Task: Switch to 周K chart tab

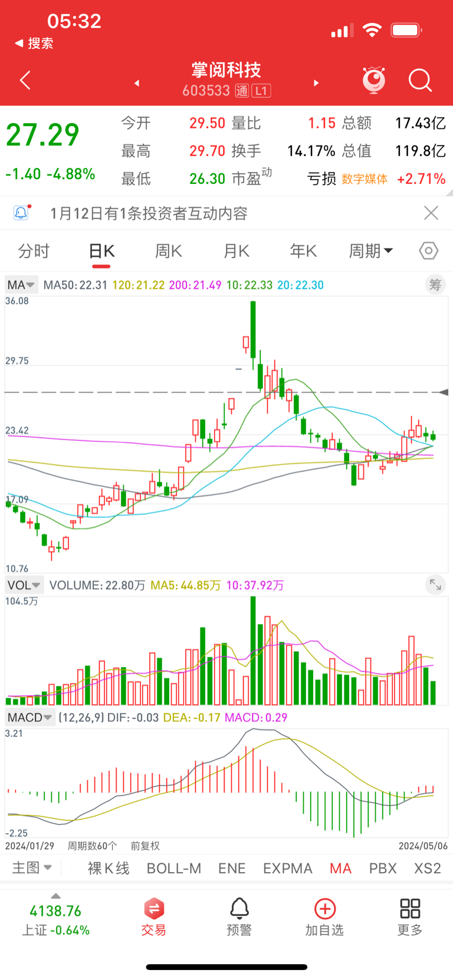Action: pos(169,251)
